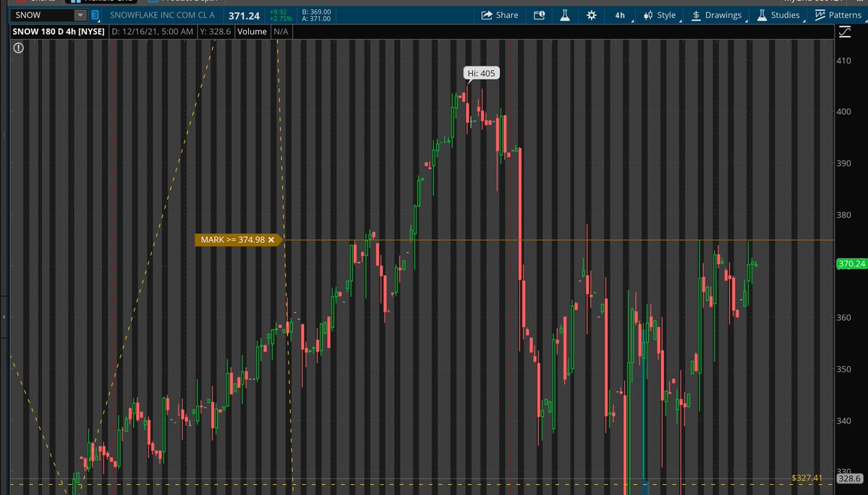The height and width of the screenshot is (495, 868).
Task: Click the SNOW symbol entry field
Action: [x=41, y=15]
